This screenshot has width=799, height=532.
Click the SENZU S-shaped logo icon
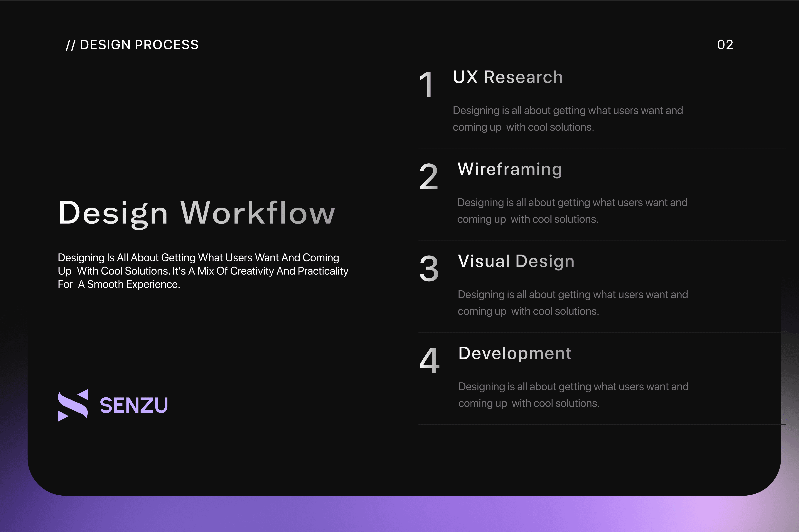[73, 405]
